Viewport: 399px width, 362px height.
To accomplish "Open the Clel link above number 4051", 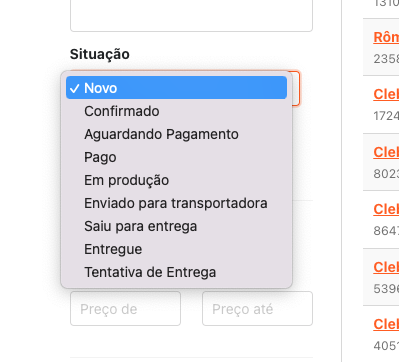I will tap(386, 324).
